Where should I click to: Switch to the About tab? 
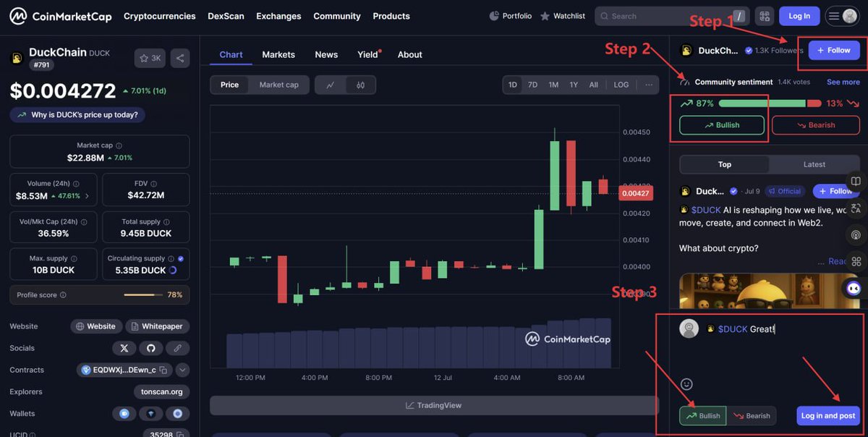pos(409,54)
